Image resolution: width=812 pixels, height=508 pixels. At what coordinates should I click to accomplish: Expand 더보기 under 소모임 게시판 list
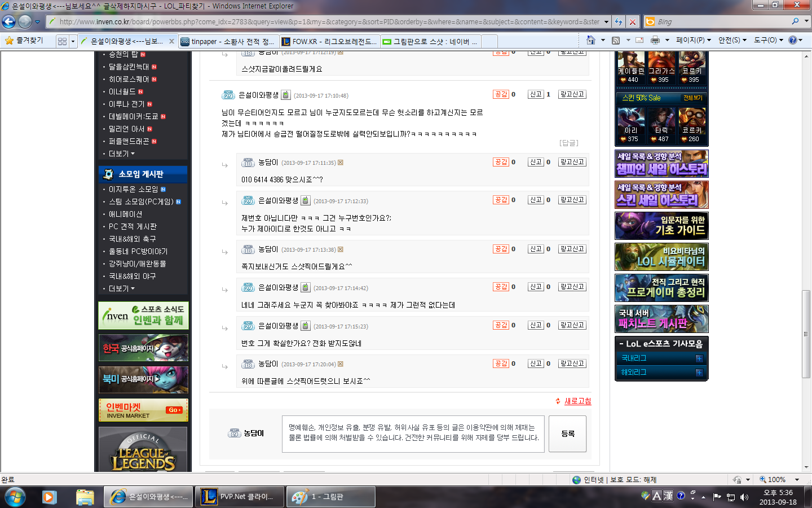coord(121,288)
